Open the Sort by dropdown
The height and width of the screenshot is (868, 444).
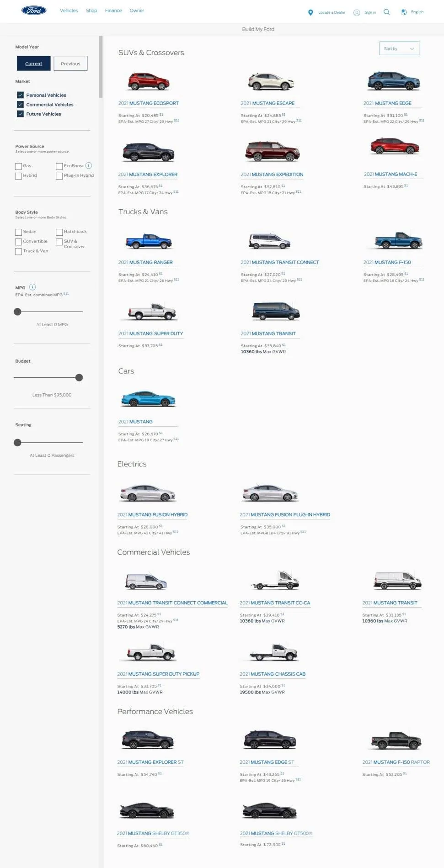click(x=400, y=48)
